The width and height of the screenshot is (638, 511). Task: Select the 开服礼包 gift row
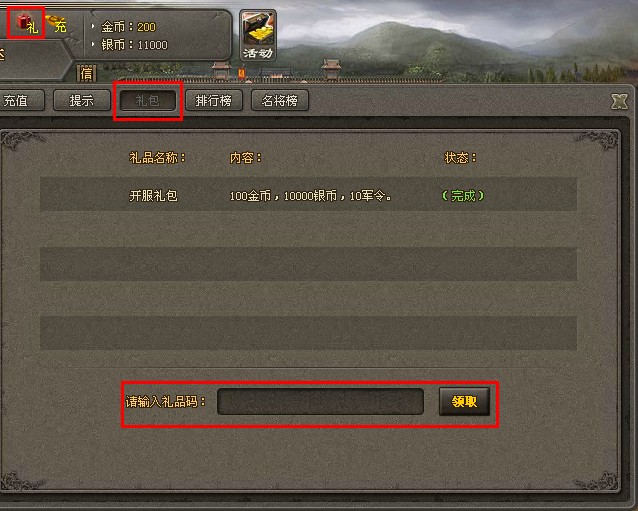tap(308, 194)
